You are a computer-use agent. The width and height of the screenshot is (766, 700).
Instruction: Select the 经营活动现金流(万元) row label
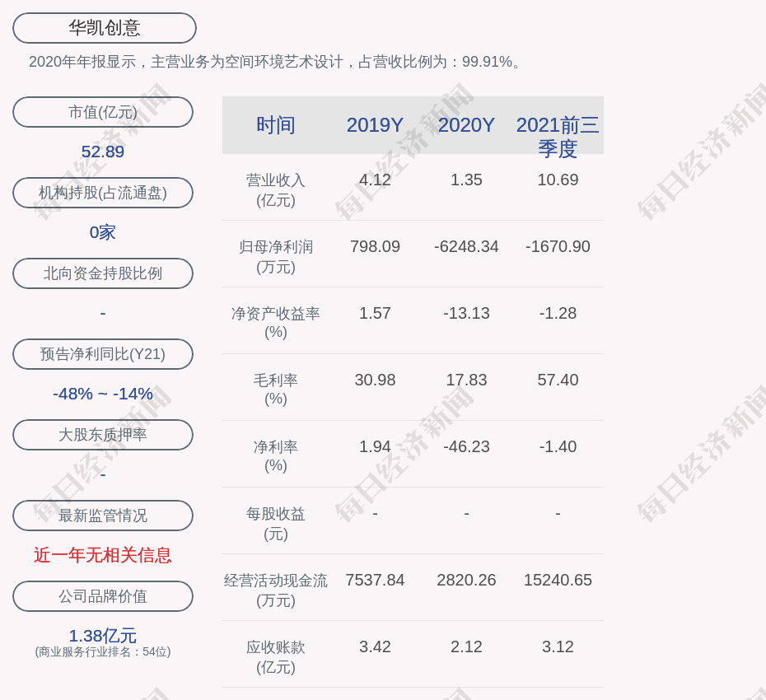(x=276, y=590)
